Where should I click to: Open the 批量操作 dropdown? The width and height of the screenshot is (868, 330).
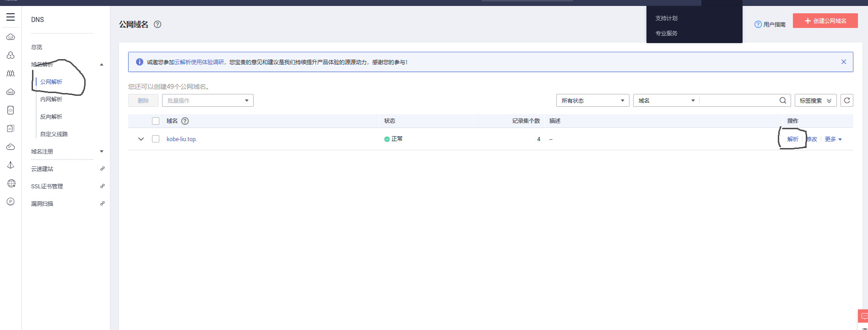pyautogui.click(x=208, y=100)
